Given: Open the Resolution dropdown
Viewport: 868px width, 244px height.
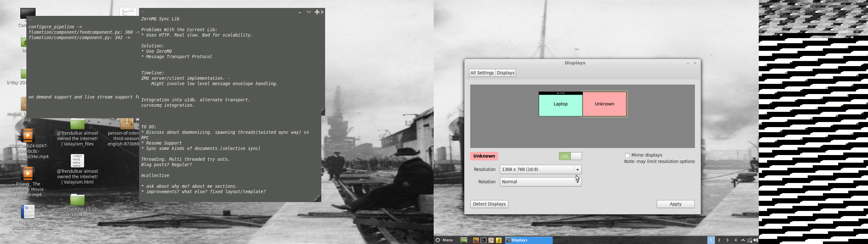Looking at the screenshot, I should 540,170.
